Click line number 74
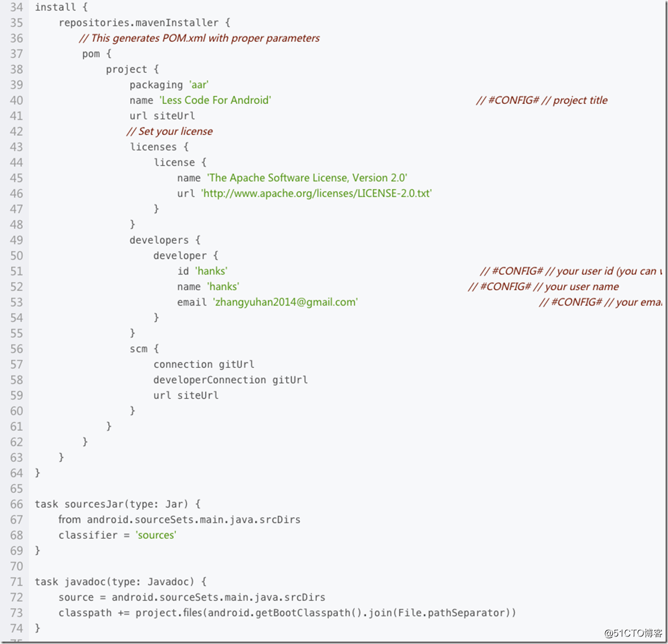The width and height of the screenshot is (668, 644). tap(16, 628)
